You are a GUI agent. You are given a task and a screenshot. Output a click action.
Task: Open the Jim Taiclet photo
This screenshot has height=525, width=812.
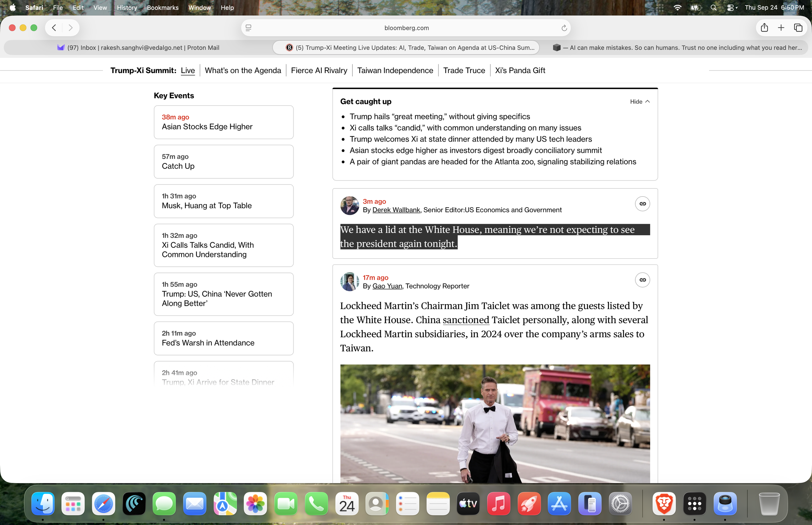tap(495, 423)
